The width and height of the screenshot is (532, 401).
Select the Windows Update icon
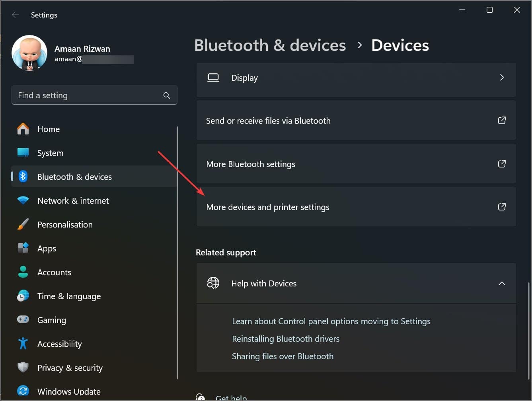23,391
